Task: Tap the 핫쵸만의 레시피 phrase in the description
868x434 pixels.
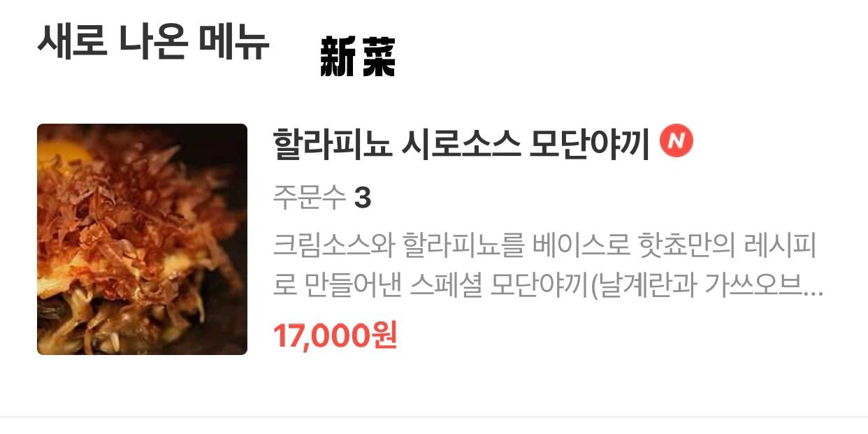Action: pyautogui.click(x=728, y=246)
